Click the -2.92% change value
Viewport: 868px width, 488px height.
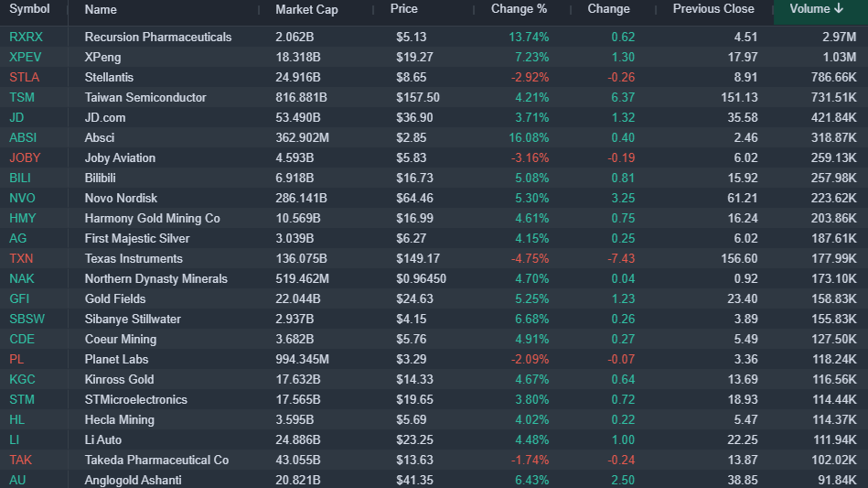[x=530, y=78]
